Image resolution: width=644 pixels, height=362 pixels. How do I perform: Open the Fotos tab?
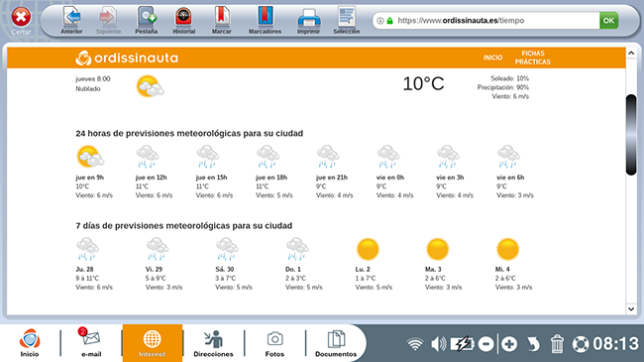(x=274, y=343)
